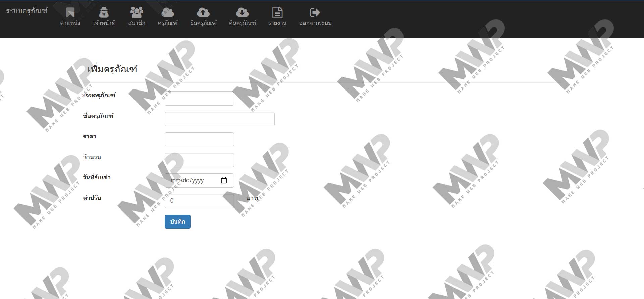This screenshot has height=299, width=644.
Task: Click the บาท unit text
Action: point(252,198)
